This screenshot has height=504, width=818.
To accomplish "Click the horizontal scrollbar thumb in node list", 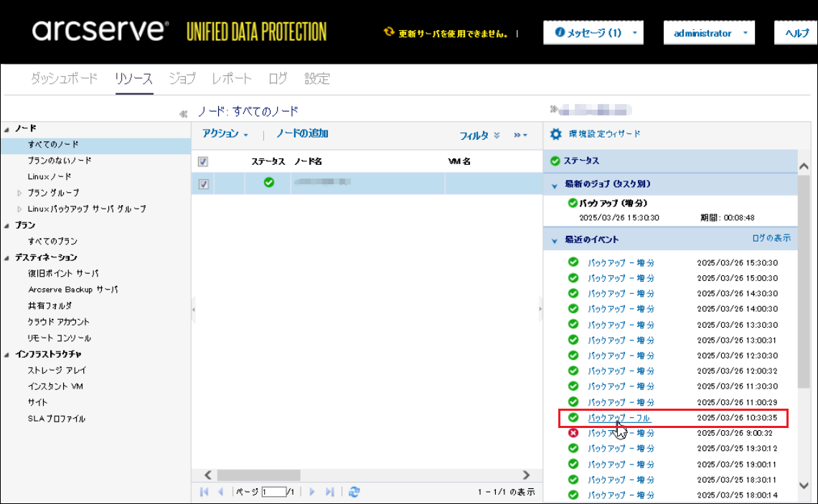I will click(x=259, y=475).
